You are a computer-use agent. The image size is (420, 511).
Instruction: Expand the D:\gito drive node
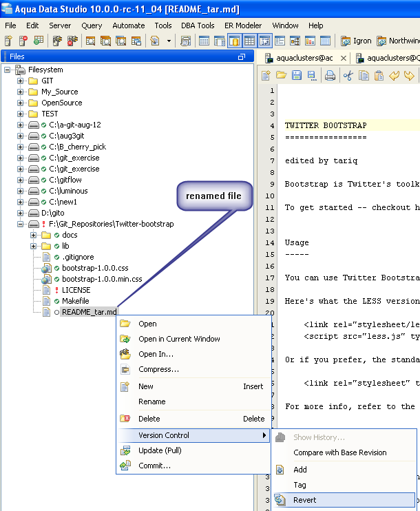[x=20, y=213]
